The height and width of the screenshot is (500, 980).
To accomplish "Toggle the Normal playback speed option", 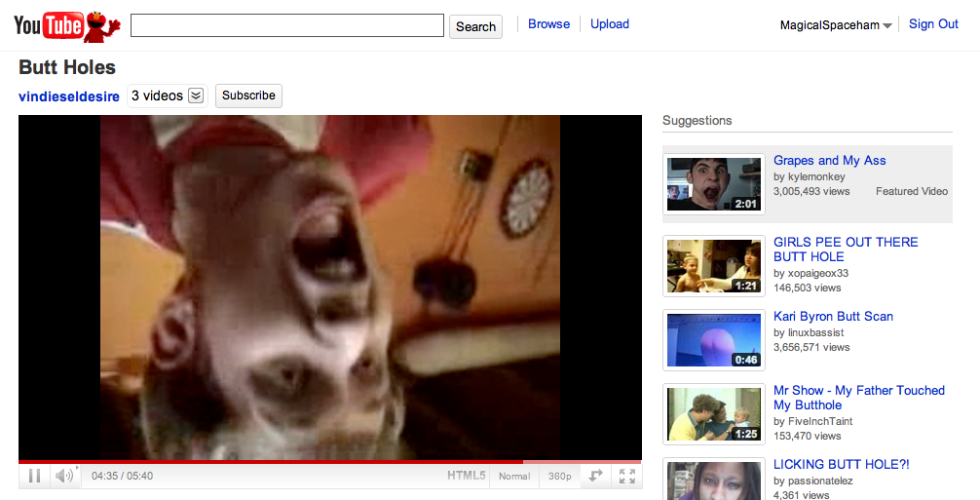I will pos(514,477).
